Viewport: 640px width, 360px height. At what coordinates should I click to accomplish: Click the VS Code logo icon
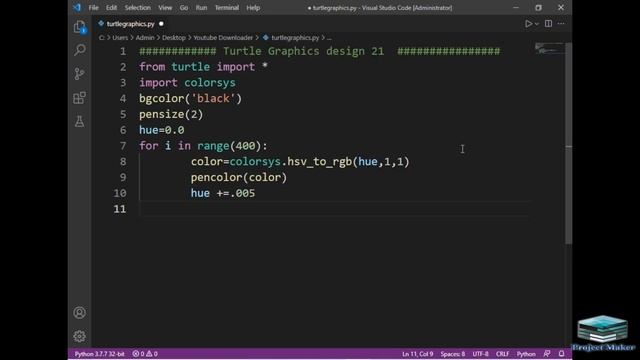pyautogui.click(x=77, y=7)
